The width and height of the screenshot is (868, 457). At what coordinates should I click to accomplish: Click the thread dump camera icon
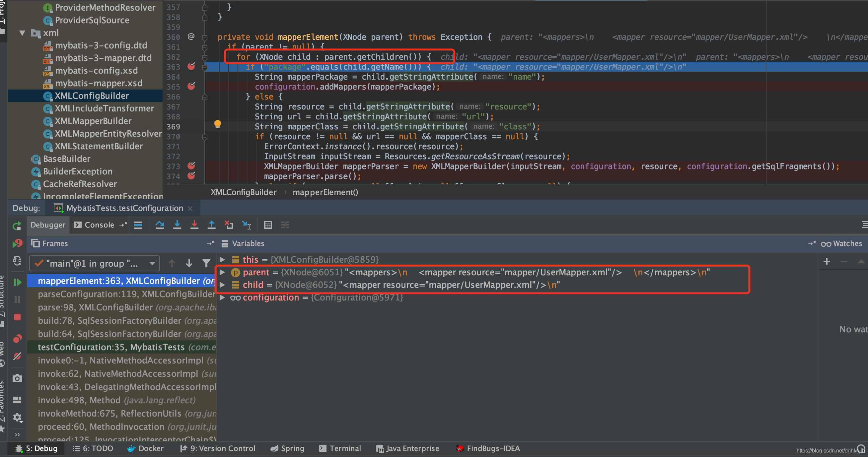17,378
